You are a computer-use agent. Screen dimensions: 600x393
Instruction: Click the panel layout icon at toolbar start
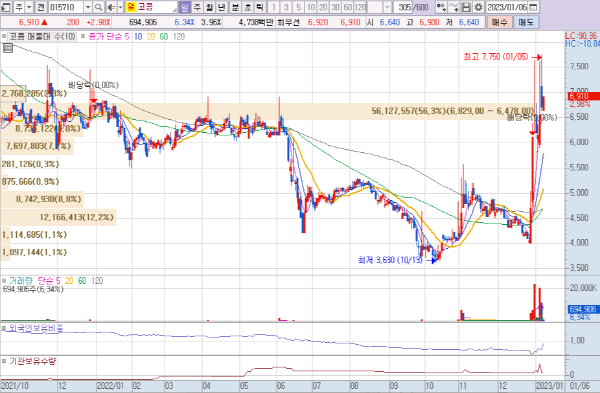6,7
